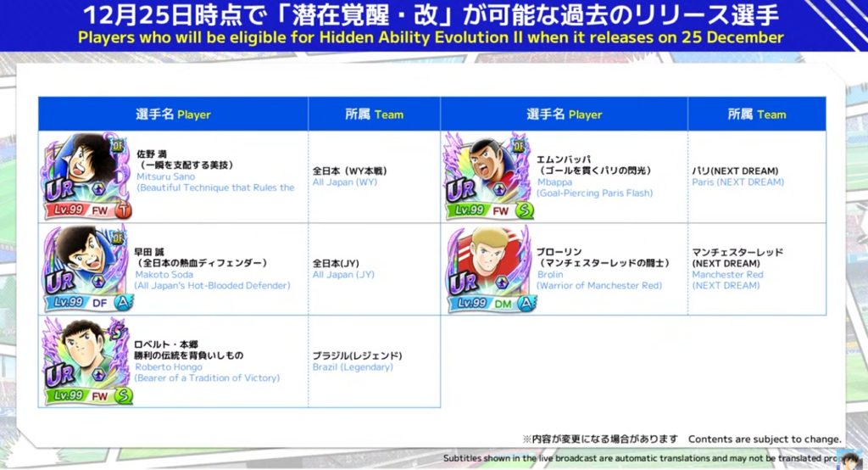Click the right "所属 Team" column header

[x=756, y=115]
